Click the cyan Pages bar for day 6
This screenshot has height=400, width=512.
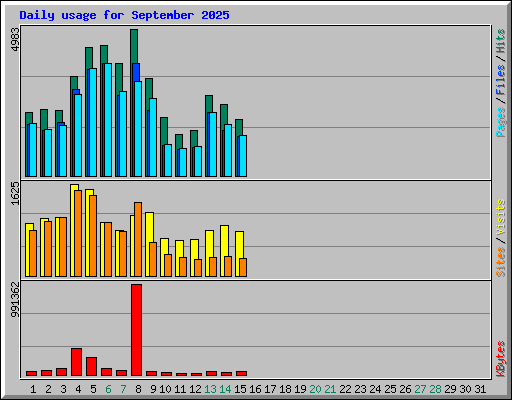108,120
